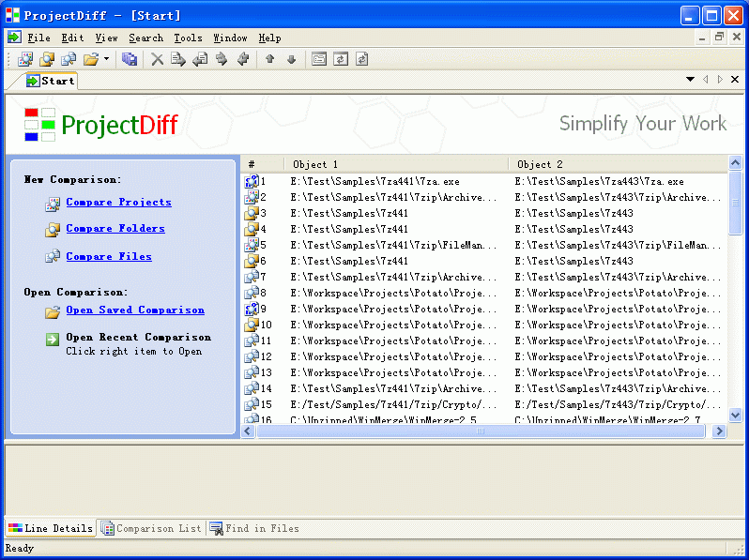This screenshot has width=749, height=560.
Task: Click the X delete icon in toolbar
Action: [157, 59]
